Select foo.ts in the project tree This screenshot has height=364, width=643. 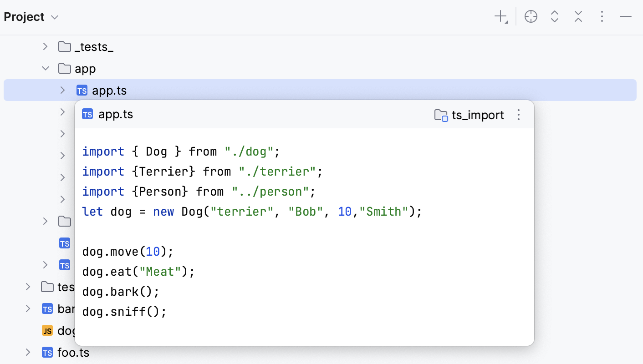click(73, 352)
